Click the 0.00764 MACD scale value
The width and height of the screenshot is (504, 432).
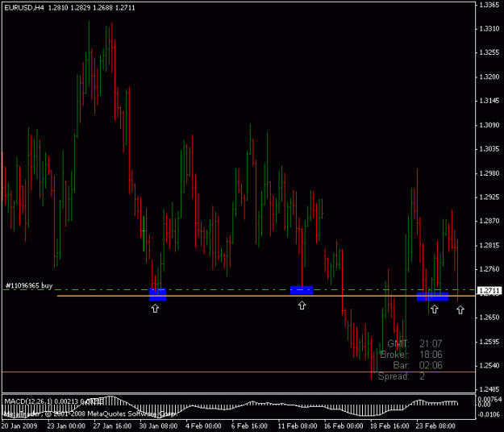(489, 399)
